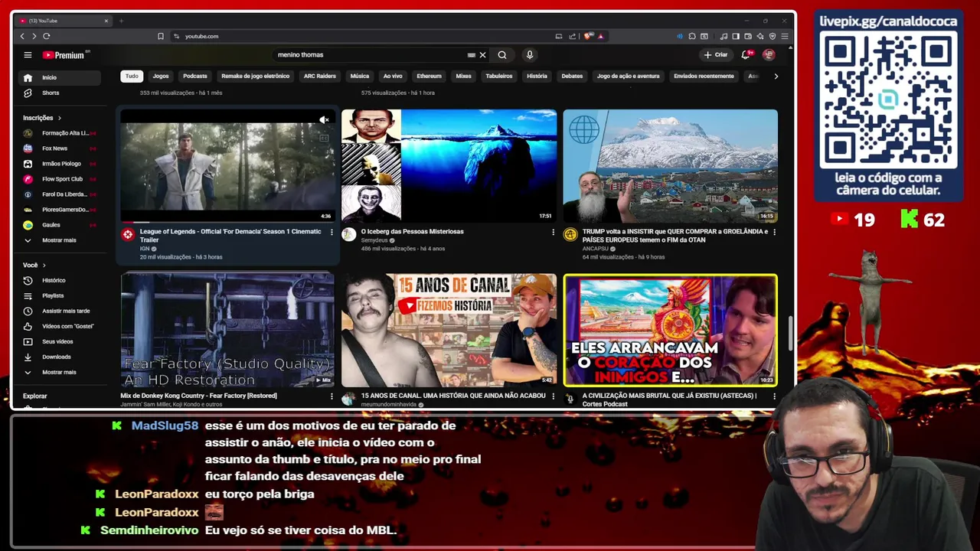The height and width of the screenshot is (551, 980).
Task: Open the account avatar menu
Action: tap(769, 55)
